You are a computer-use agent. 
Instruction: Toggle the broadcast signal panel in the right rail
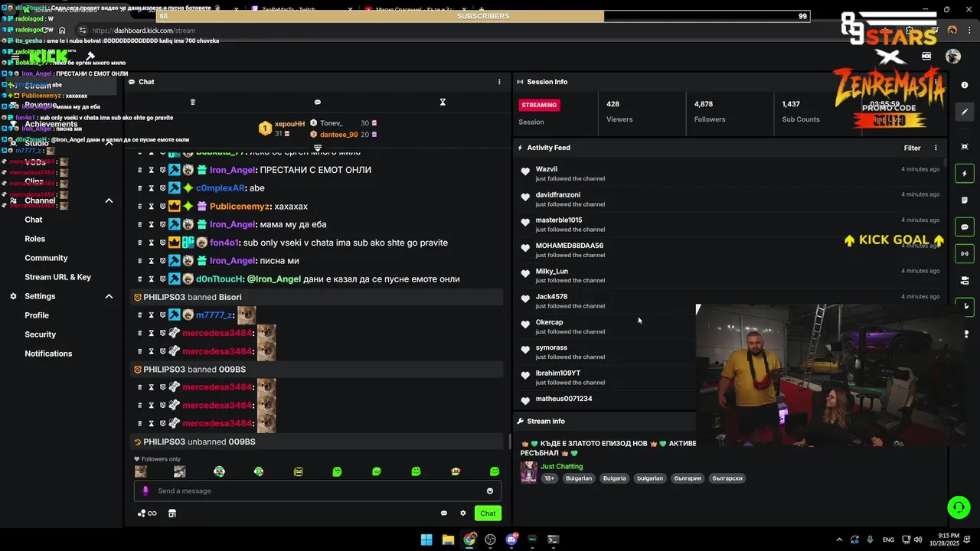(965, 253)
